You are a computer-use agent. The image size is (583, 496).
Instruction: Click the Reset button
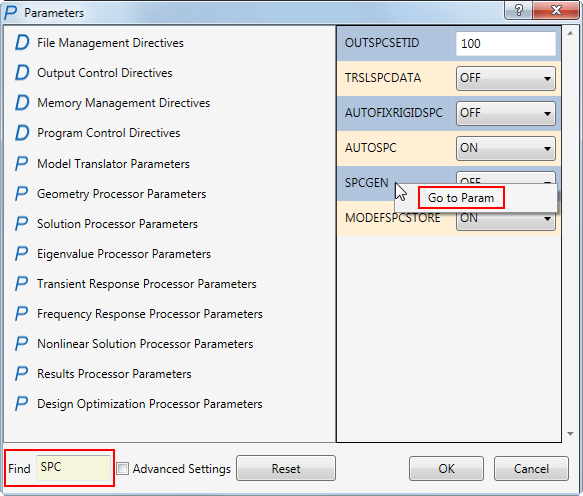pos(286,468)
